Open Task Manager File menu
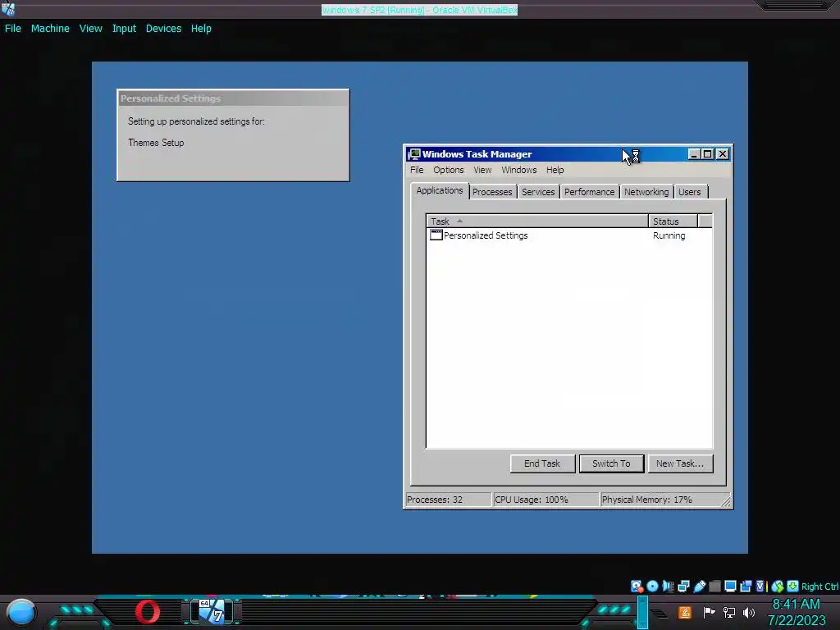 pyautogui.click(x=417, y=170)
